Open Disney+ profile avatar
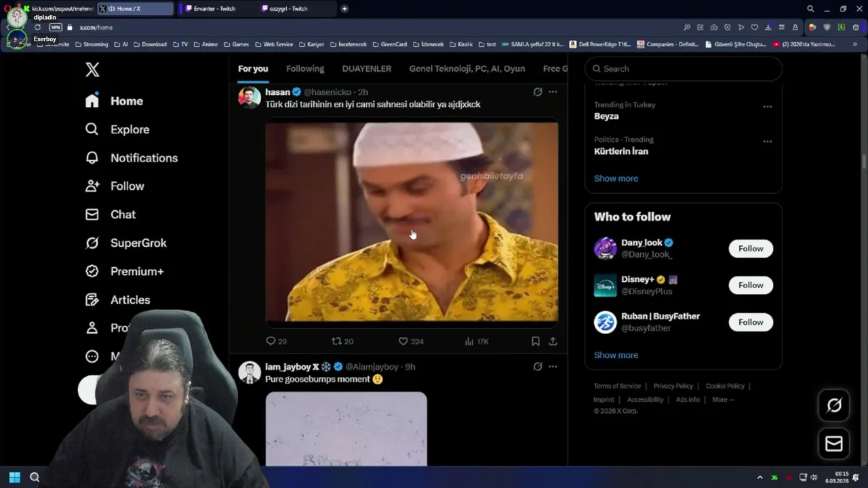The image size is (868, 488). 606,285
